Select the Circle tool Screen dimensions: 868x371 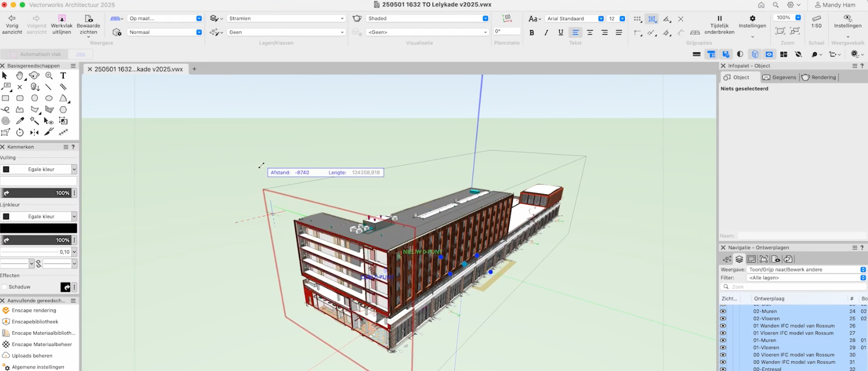pyautogui.click(x=34, y=98)
